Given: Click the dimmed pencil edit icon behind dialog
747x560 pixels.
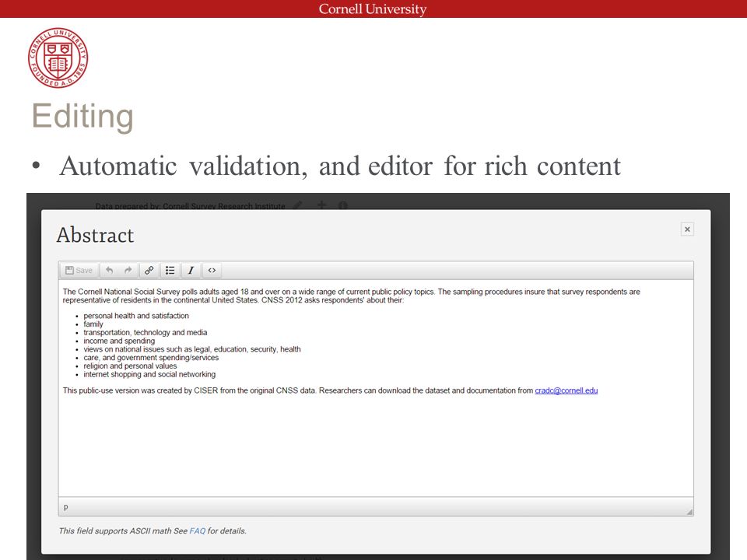Looking at the screenshot, I should 298,205.
